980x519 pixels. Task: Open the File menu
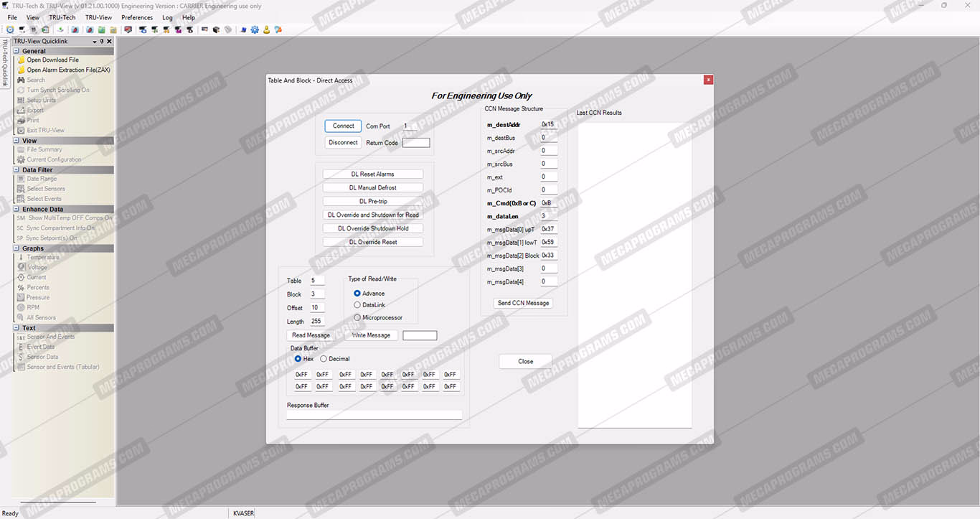[x=12, y=17]
